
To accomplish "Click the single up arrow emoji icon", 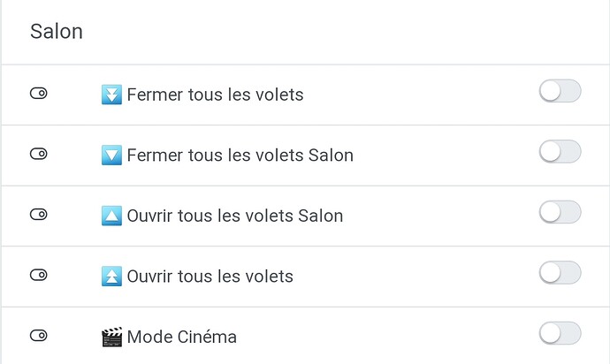I will (x=111, y=215).
